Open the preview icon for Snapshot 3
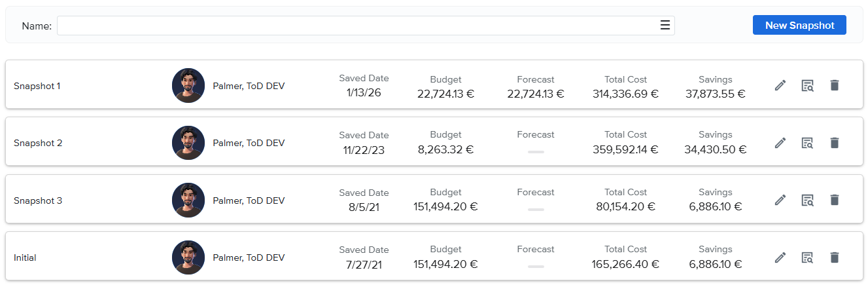The width and height of the screenshot is (868, 285). click(x=807, y=200)
